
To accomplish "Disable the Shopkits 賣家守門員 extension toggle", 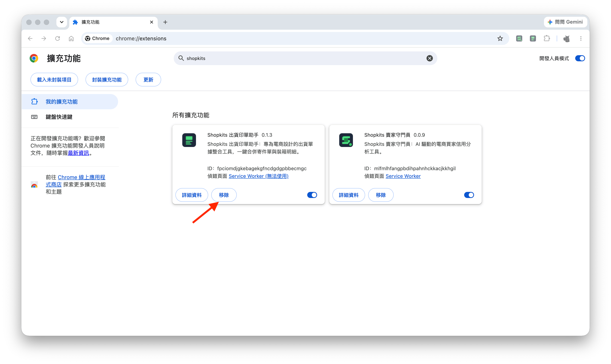I will 469,195.
